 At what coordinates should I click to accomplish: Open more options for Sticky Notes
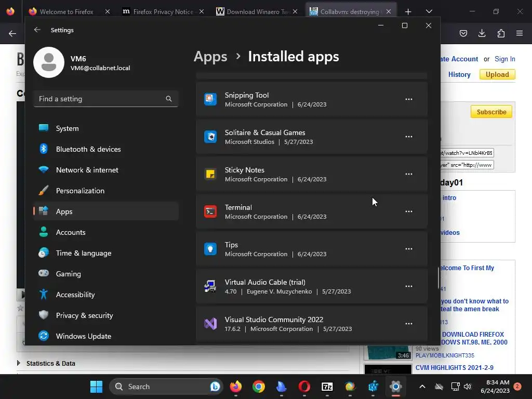point(409,174)
